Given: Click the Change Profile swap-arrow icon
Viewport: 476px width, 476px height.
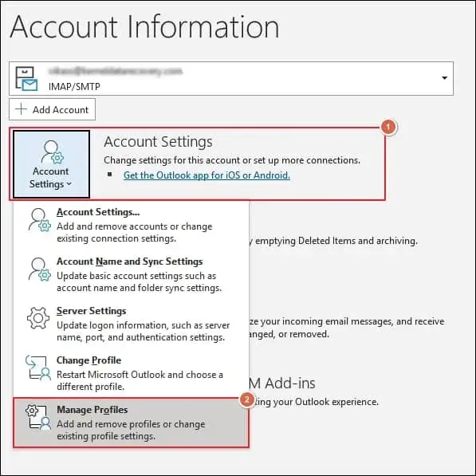Looking at the screenshot, I should (38, 368).
